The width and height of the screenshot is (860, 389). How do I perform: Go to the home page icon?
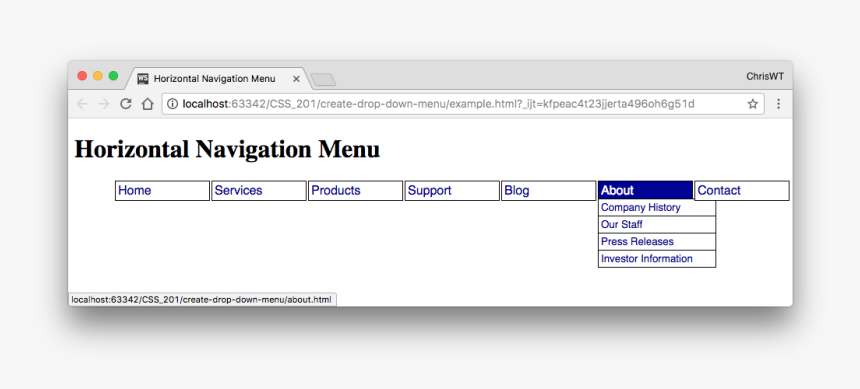click(147, 104)
